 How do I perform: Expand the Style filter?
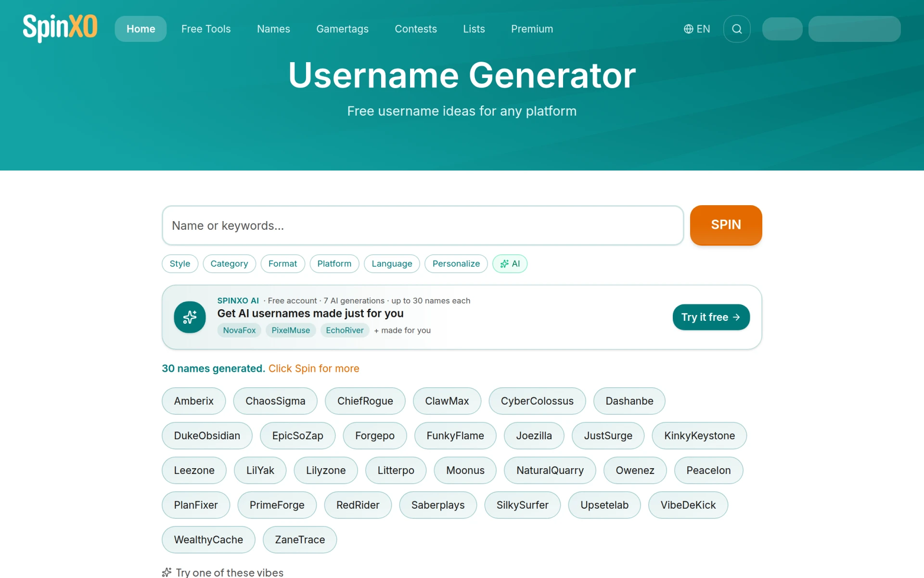[x=180, y=263]
